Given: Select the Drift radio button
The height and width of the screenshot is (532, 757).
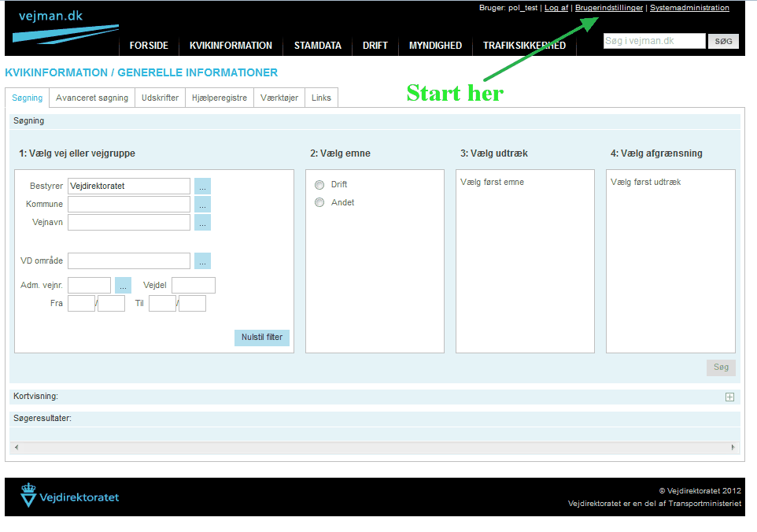Looking at the screenshot, I should click(x=319, y=185).
